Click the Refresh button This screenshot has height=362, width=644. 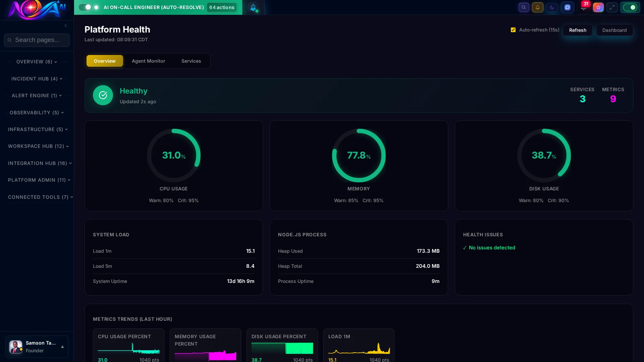(x=577, y=30)
